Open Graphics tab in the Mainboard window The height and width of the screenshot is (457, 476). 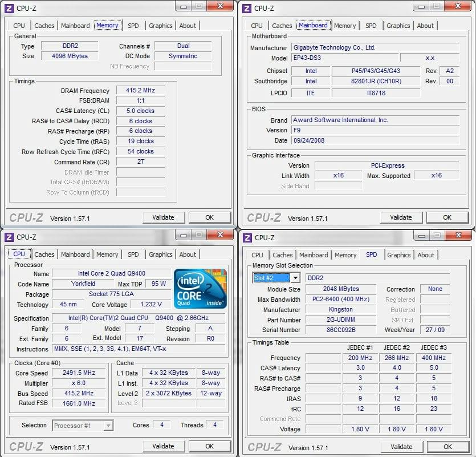point(398,26)
